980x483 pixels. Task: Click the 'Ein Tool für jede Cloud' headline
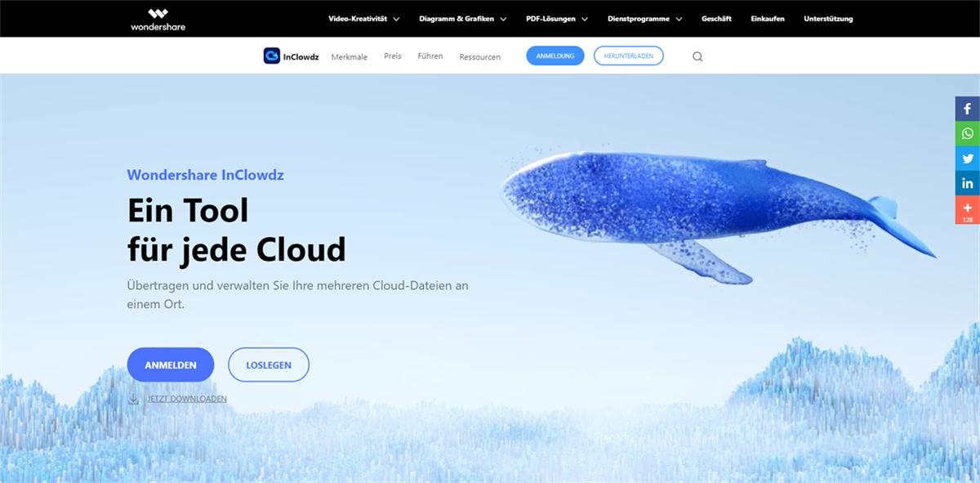pos(237,230)
